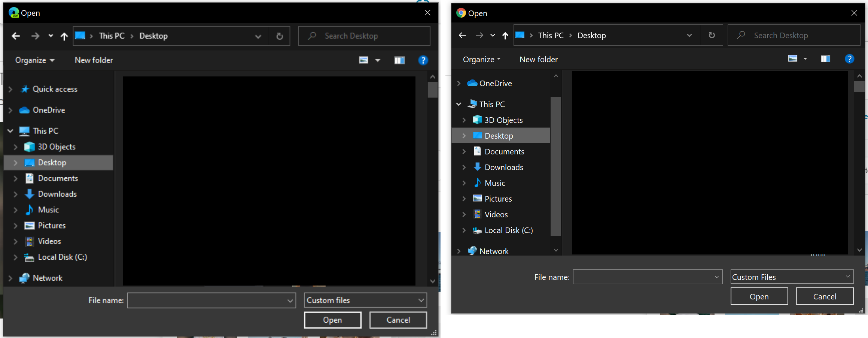Open the help question mark
Image resolution: width=868 pixels, height=338 pixels.
pos(849,59)
